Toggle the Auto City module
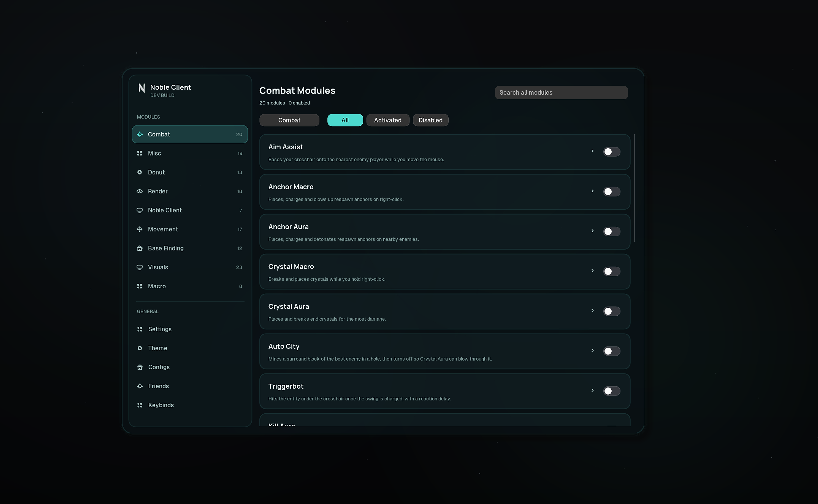 [612, 351]
